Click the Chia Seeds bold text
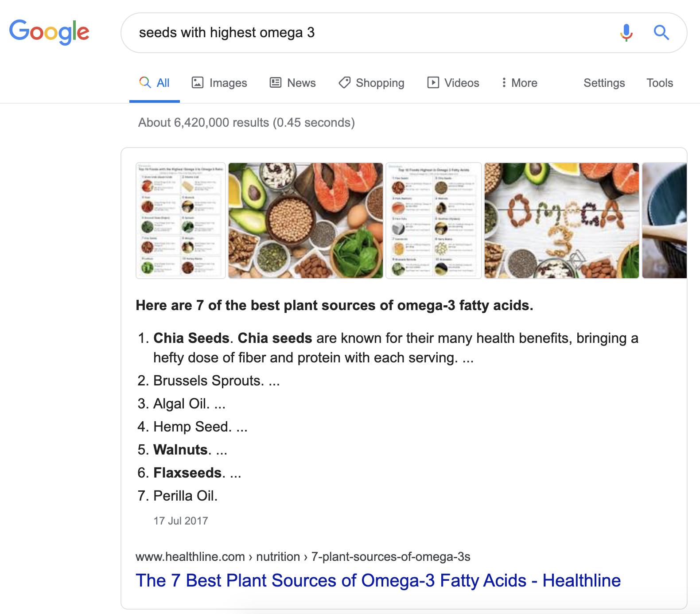700x614 pixels. point(191,338)
